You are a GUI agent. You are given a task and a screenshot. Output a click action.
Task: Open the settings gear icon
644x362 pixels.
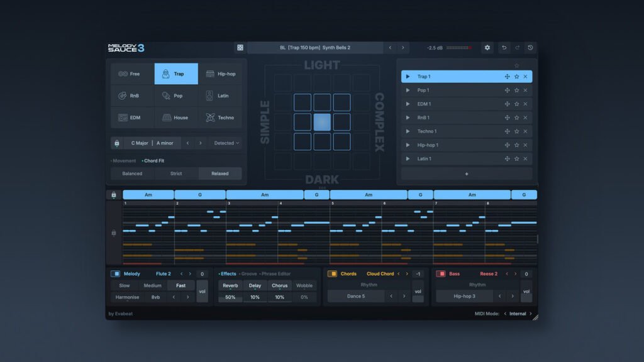pos(487,47)
